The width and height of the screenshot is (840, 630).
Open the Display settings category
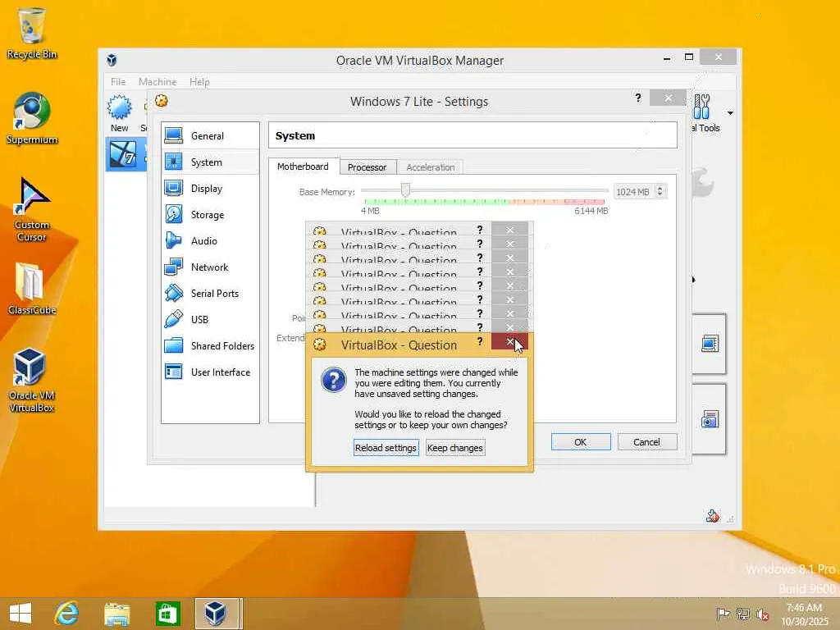click(210, 188)
